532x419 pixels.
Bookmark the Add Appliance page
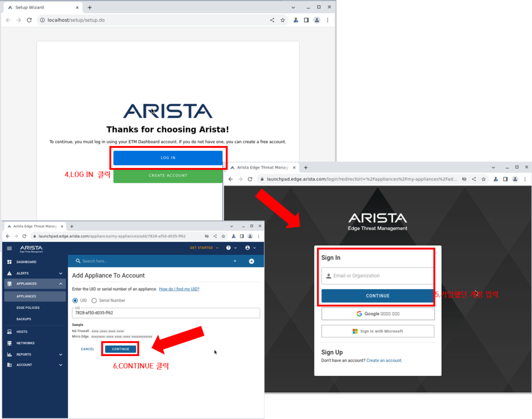click(x=223, y=236)
